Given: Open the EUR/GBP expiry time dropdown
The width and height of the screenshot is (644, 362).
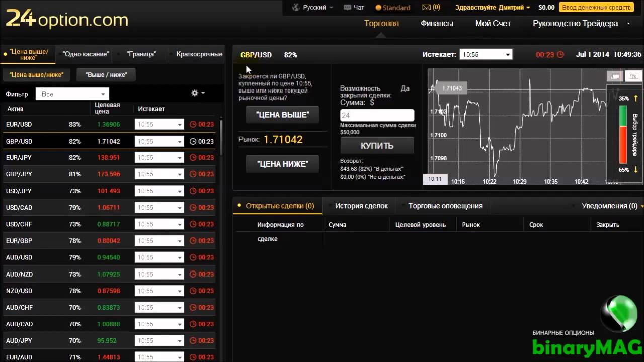Looking at the screenshot, I should pos(159,241).
